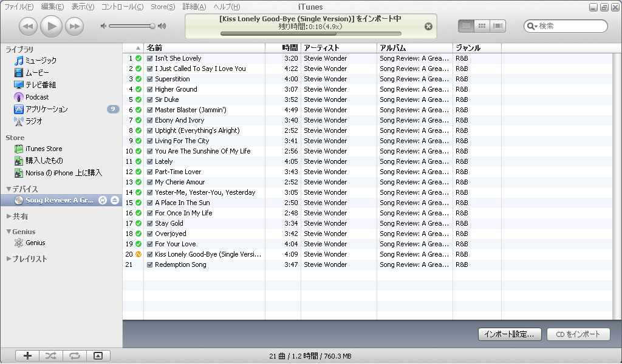Eject the Song Review CD
The height and width of the screenshot is (364, 622).
[x=115, y=200]
